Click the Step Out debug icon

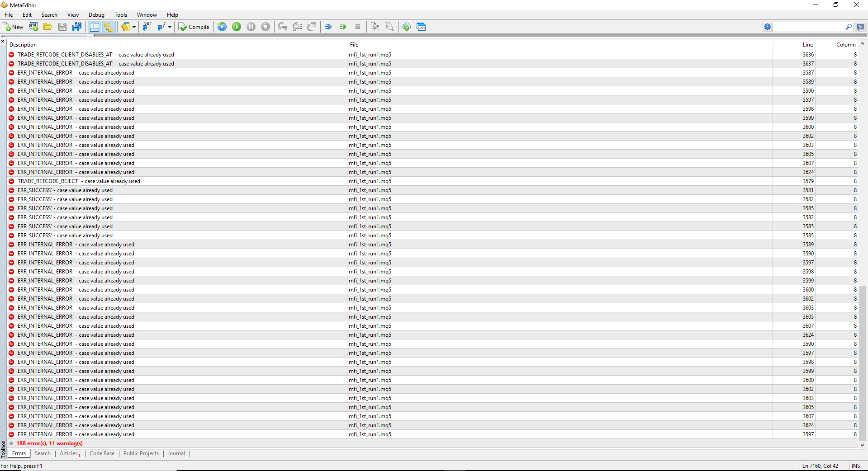[312, 27]
